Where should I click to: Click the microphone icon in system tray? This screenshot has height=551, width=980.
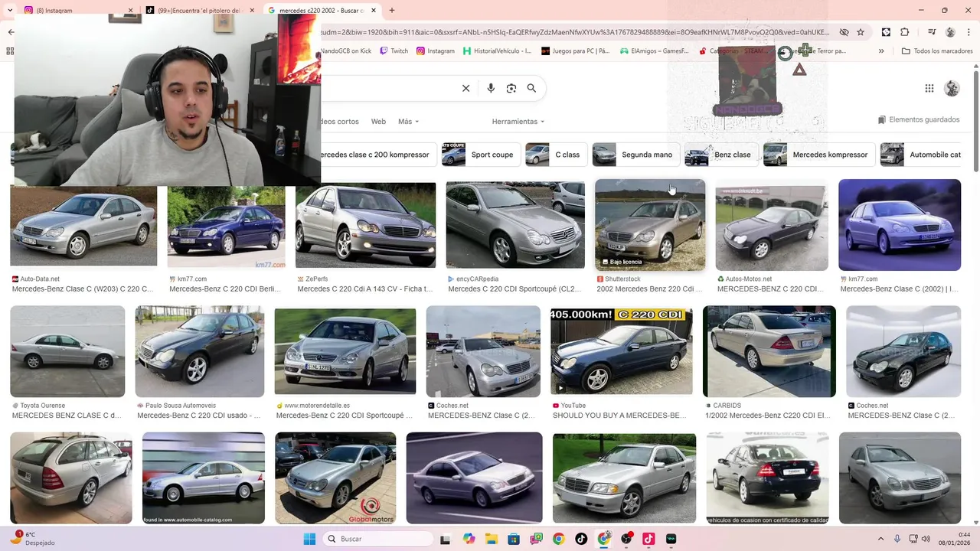[897, 539]
